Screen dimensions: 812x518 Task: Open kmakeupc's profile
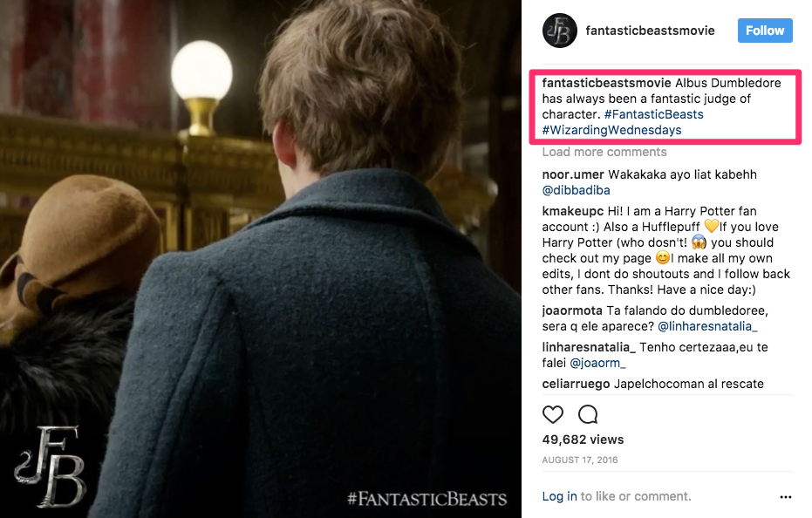(573, 211)
